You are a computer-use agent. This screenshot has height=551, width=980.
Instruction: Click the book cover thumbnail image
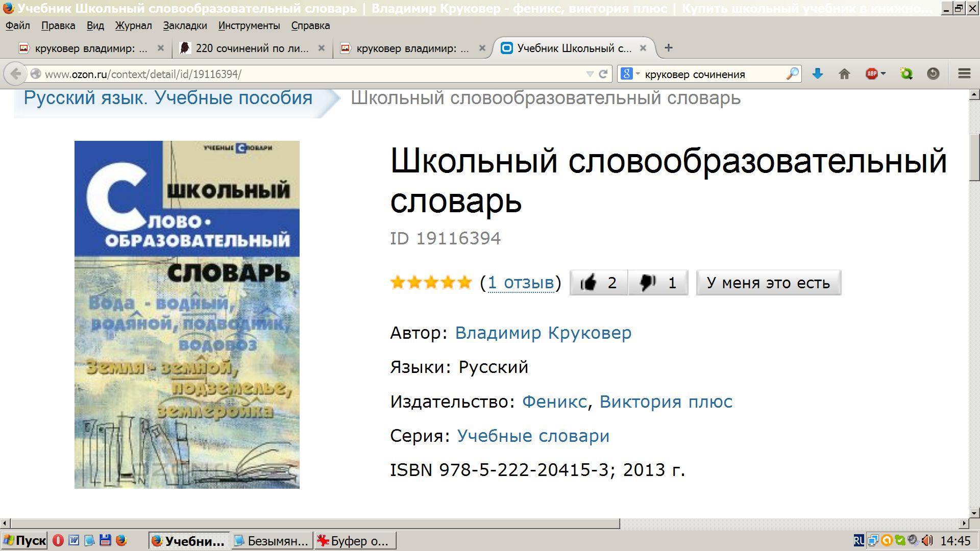click(187, 315)
